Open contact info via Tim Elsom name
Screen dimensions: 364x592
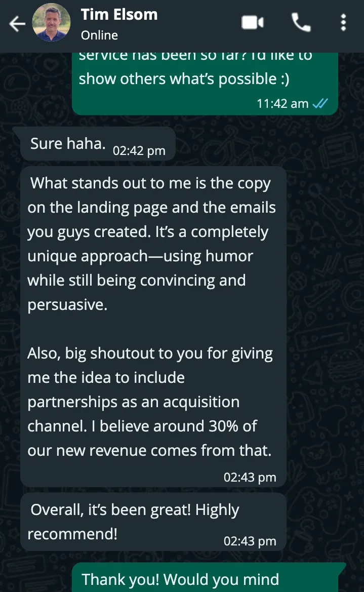pos(119,15)
